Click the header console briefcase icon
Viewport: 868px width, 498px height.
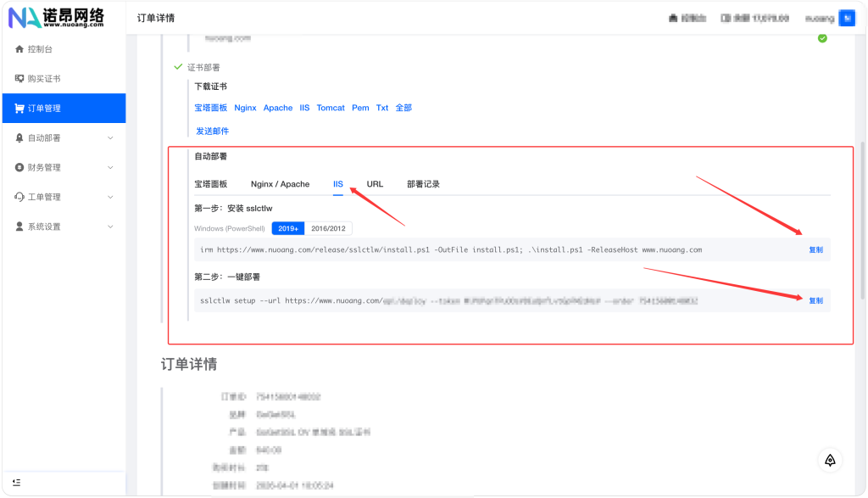pyautogui.click(x=673, y=19)
